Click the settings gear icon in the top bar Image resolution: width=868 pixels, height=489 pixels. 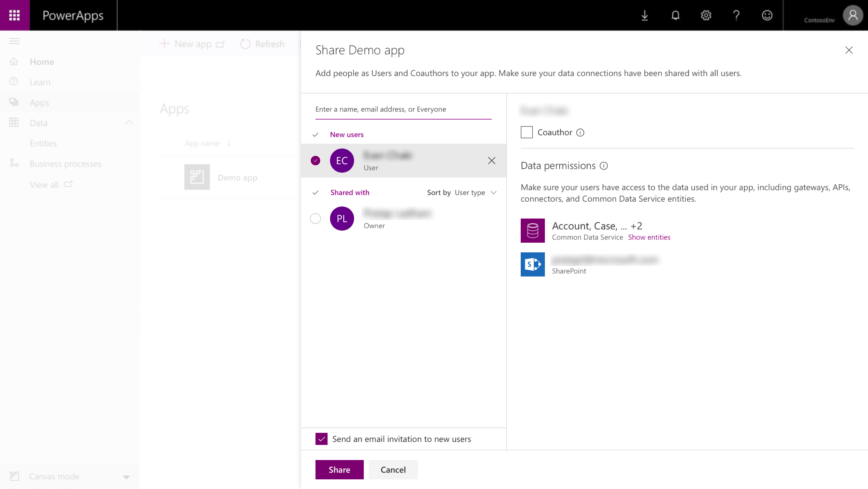tap(706, 15)
